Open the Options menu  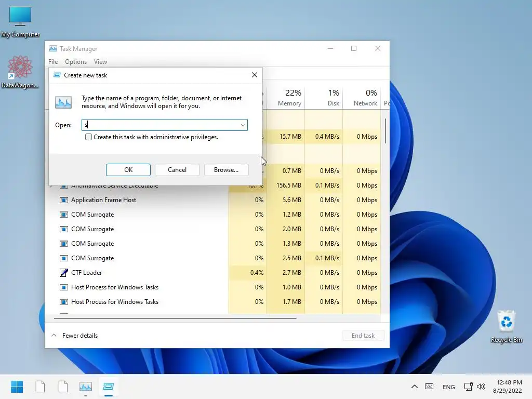76,62
